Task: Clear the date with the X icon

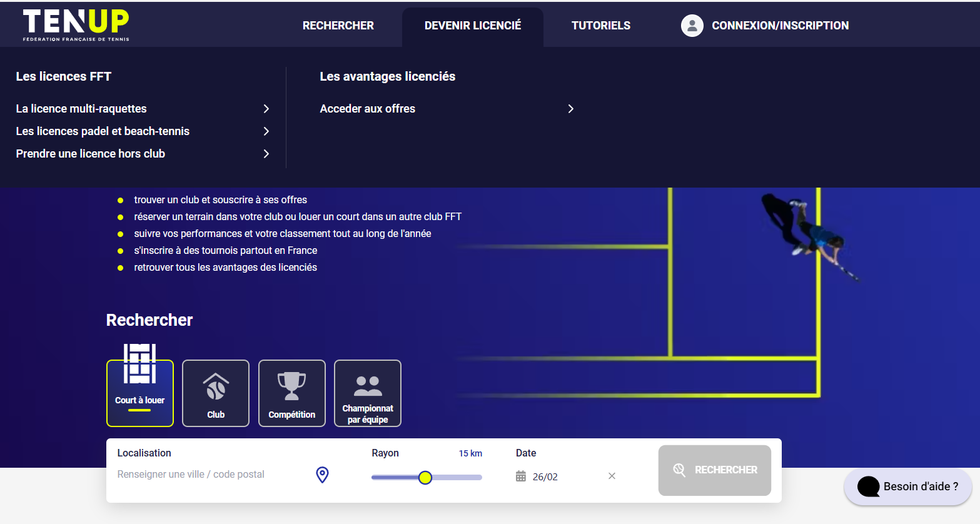Action: (x=612, y=476)
